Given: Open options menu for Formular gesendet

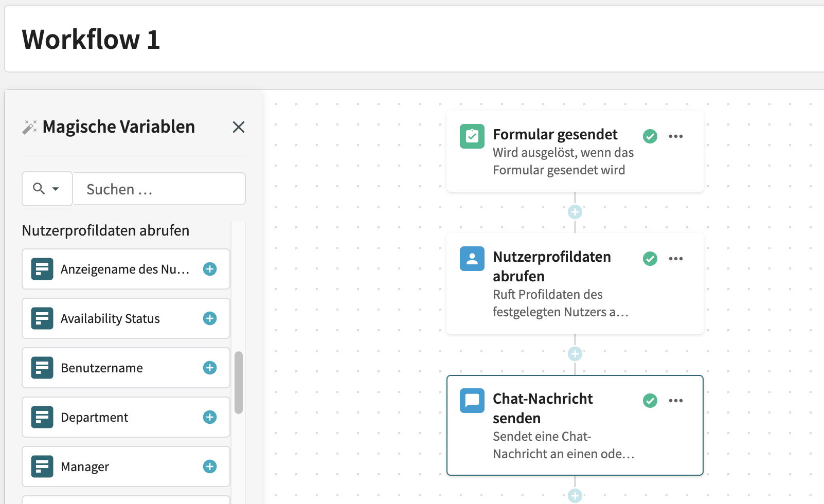Looking at the screenshot, I should point(675,136).
